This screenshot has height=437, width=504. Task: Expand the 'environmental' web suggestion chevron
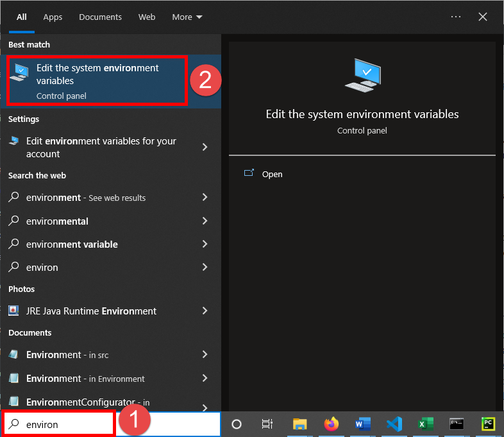[x=205, y=221]
